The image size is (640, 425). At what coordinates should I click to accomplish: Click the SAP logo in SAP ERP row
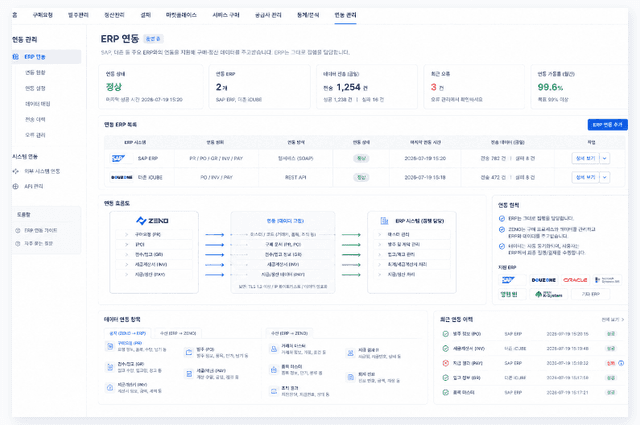[118, 158]
